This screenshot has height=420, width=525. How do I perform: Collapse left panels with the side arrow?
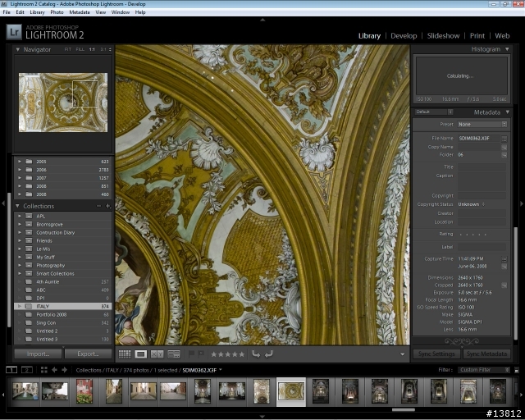pos(3,203)
